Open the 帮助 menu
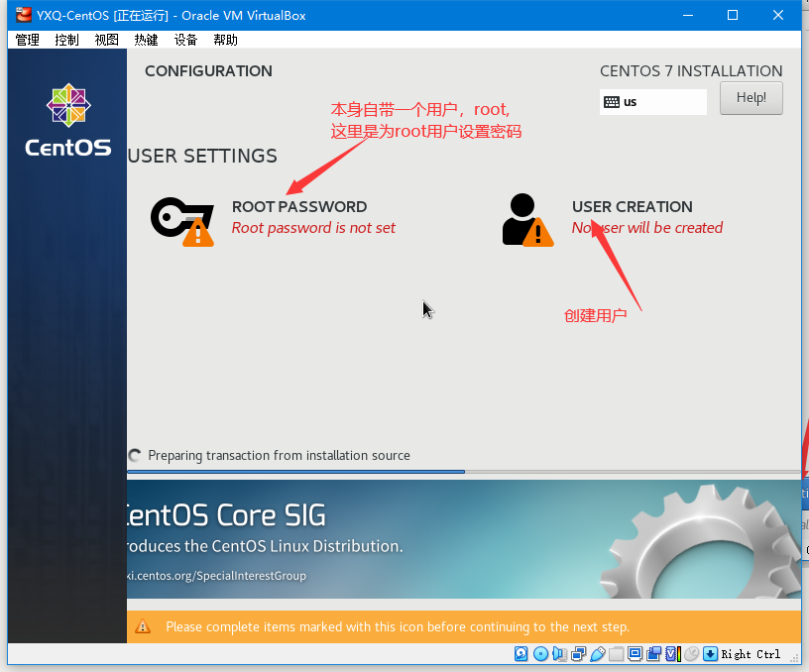The image size is (809, 672). click(x=226, y=40)
